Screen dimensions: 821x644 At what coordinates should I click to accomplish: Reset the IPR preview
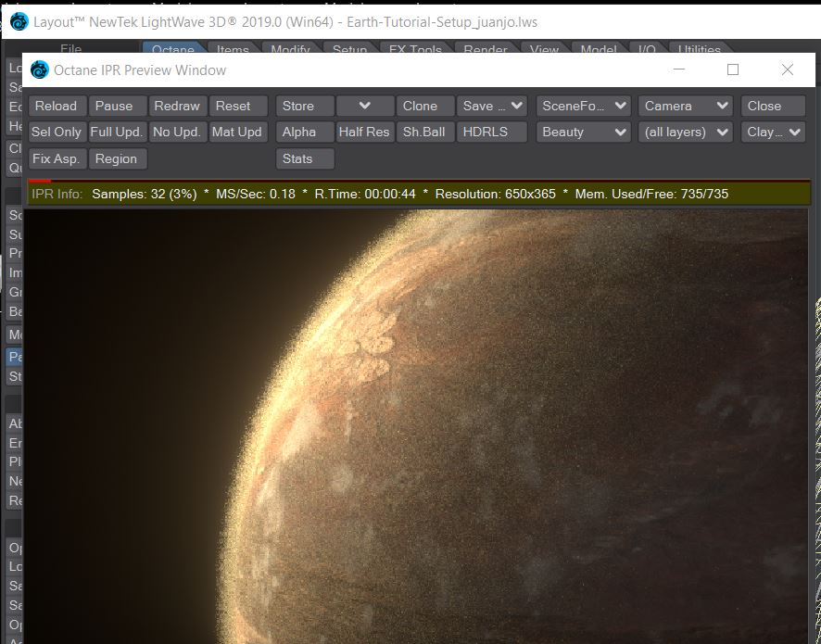pyautogui.click(x=238, y=106)
